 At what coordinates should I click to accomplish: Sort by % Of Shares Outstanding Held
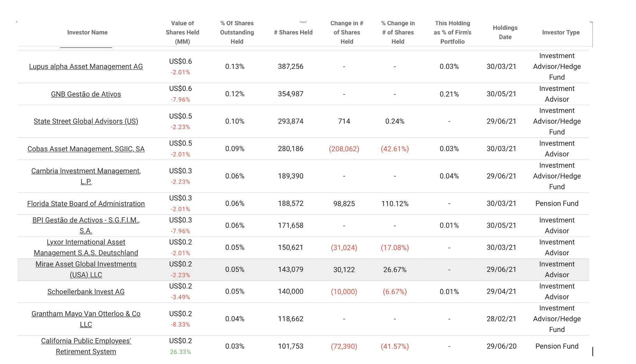tap(237, 33)
